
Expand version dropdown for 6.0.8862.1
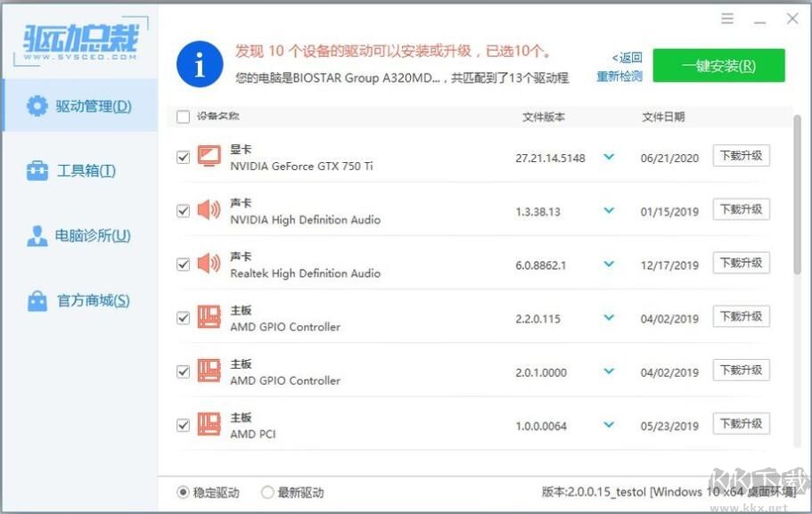pyautogui.click(x=609, y=264)
